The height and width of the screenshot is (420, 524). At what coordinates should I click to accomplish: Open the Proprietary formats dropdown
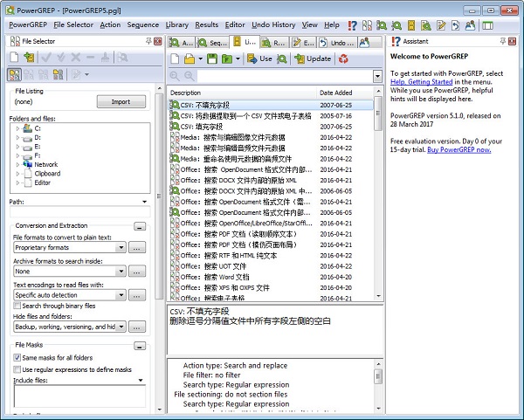click(x=121, y=248)
